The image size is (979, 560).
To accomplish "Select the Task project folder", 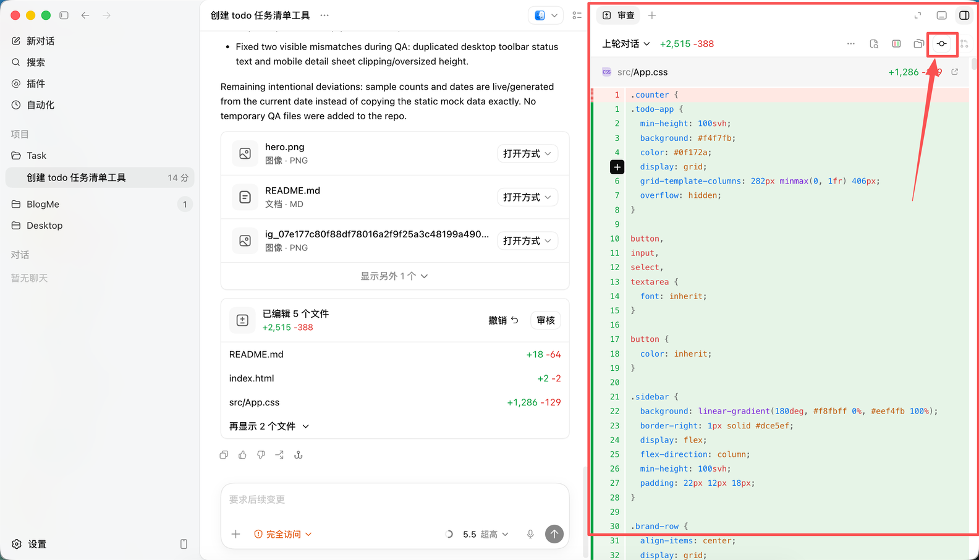I will click(x=99, y=156).
